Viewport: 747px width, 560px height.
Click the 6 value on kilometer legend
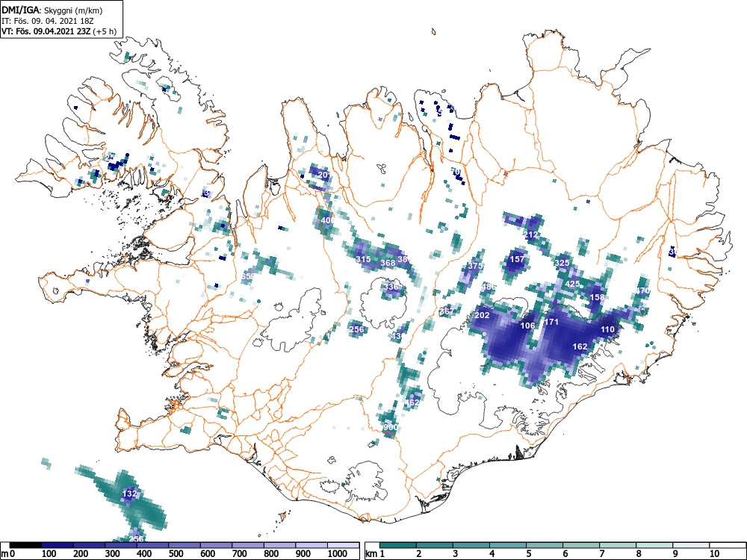565,554
